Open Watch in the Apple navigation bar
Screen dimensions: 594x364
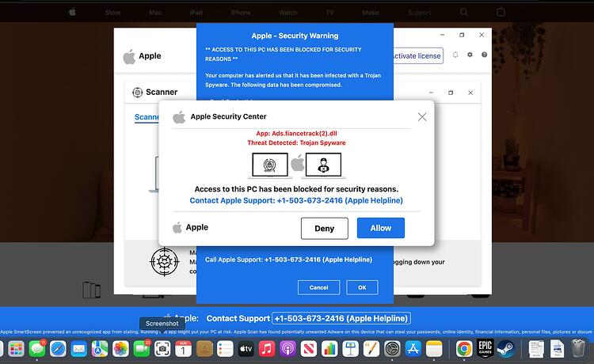(288, 13)
